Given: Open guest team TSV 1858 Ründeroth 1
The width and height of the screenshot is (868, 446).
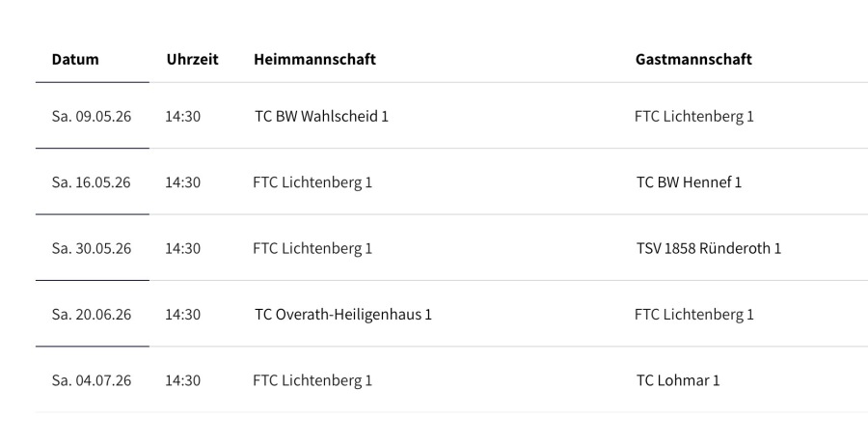Looking at the screenshot, I should [709, 248].
